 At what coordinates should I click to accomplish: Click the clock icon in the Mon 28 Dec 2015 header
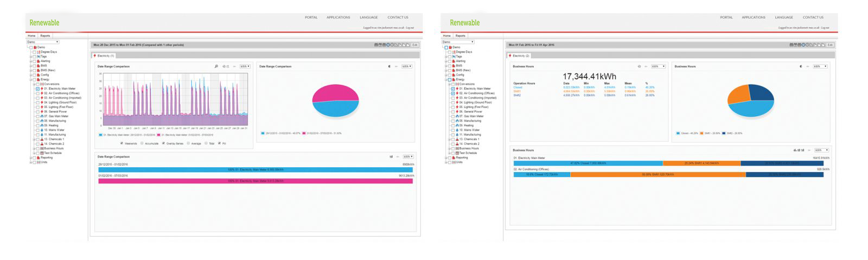[388, 45]
